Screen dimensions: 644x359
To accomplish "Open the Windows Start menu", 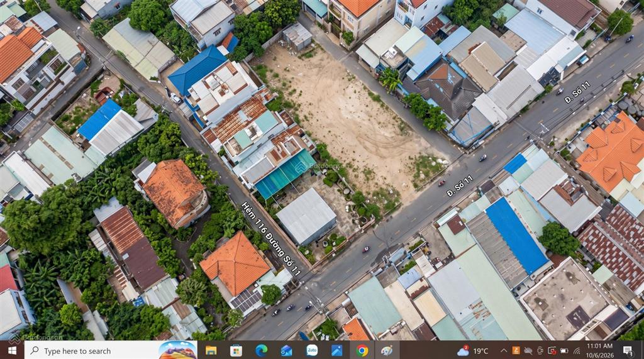I will (x=12, y=351).
